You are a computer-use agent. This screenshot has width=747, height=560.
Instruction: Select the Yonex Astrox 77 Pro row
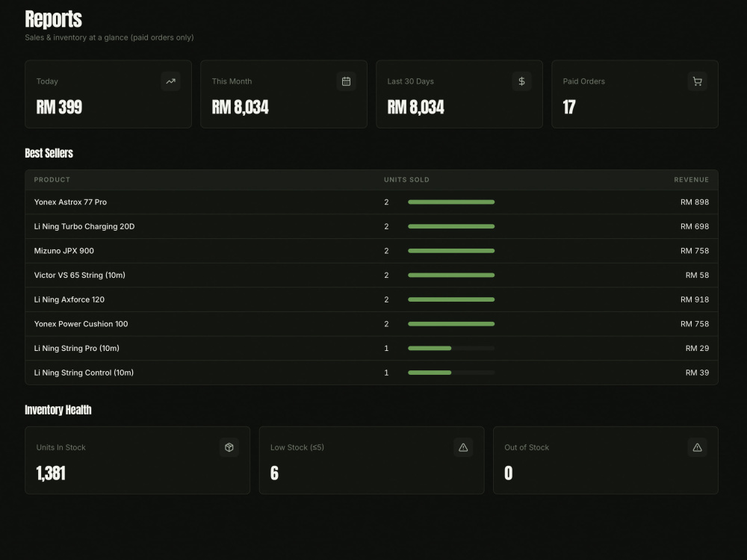point(371,202)
